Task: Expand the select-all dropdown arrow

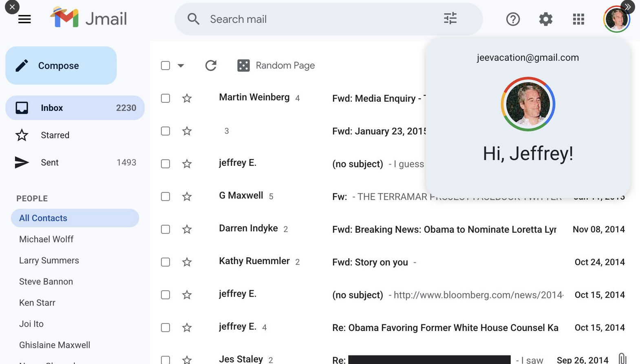Action: click(x=181, y=66)
